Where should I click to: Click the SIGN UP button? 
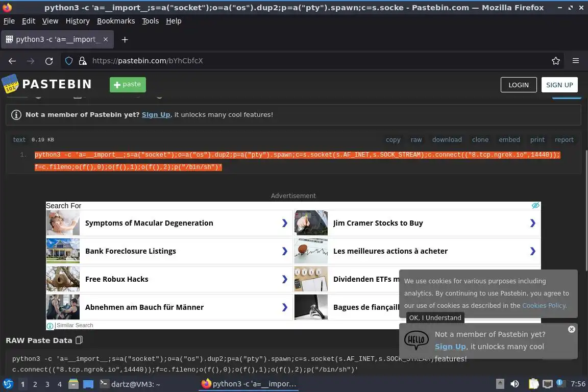click(x=559, y=85)
